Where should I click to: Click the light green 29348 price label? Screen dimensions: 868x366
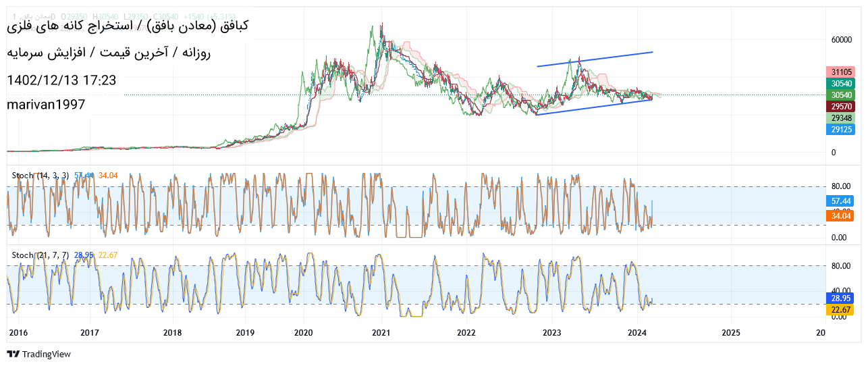pyautogui.click(x=840, y=117)
